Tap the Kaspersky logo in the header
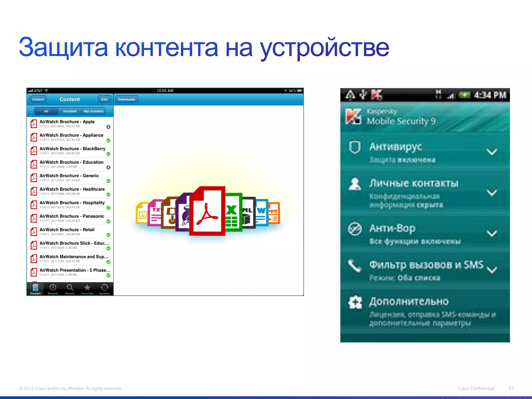The width and height of the screenshot is (532, 399). point(353,116)
